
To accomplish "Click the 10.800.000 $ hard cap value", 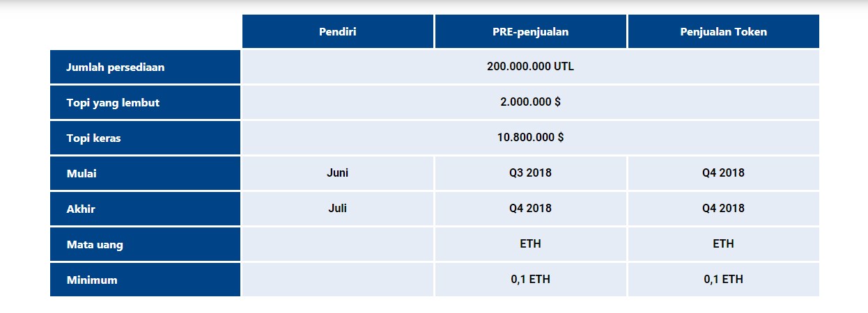I will (531, 138).
